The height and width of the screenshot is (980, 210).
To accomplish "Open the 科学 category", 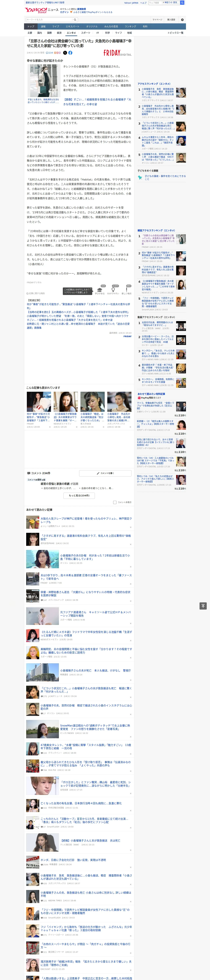I will pos(107,33).
